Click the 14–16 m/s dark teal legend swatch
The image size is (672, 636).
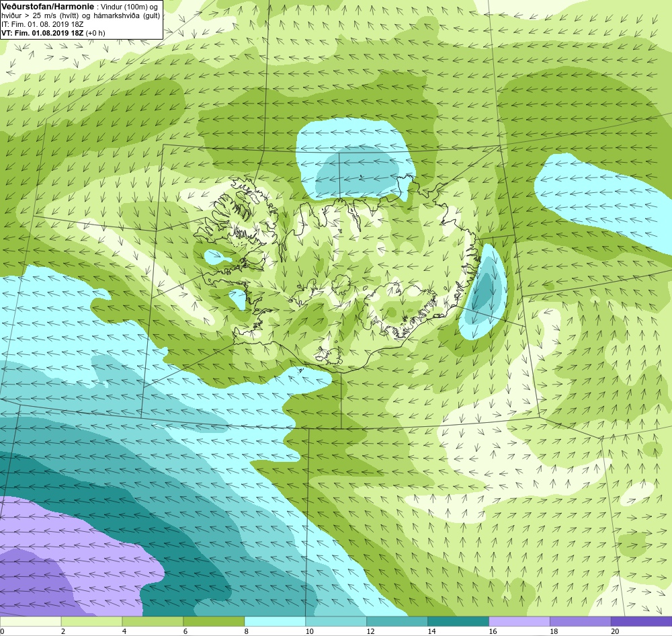pos(458,621)
